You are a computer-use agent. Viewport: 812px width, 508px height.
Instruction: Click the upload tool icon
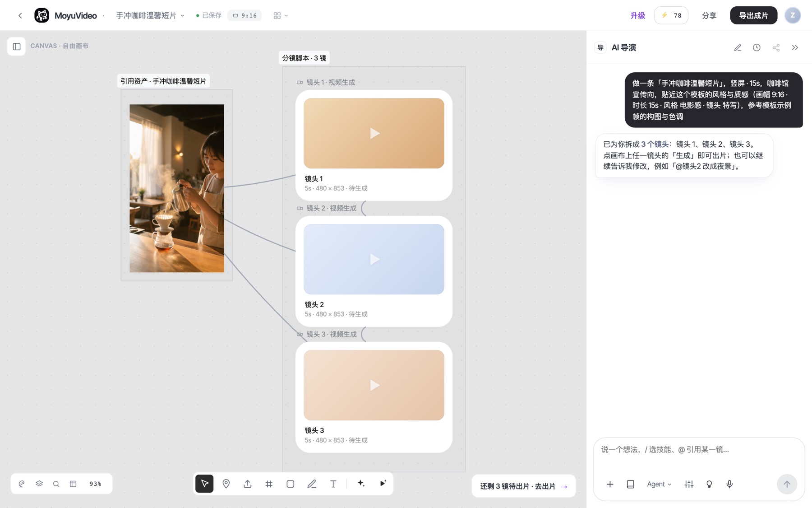coord(248,484)
